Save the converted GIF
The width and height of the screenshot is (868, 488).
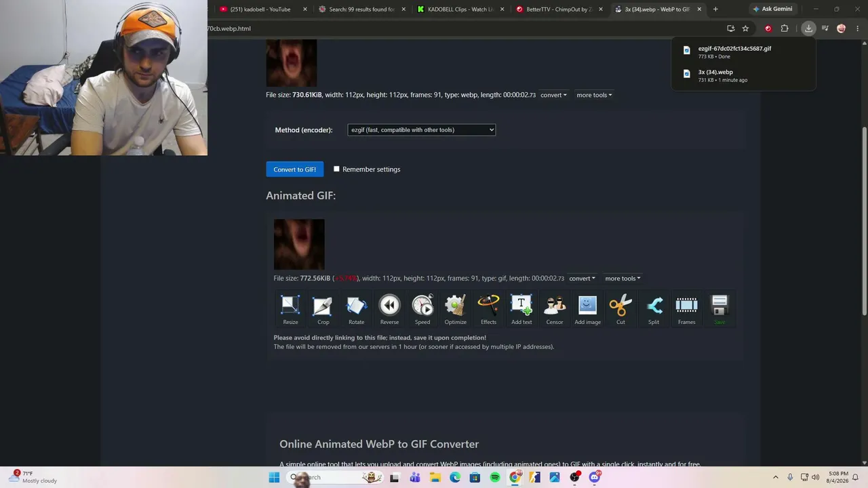click(x=719, y=310)
